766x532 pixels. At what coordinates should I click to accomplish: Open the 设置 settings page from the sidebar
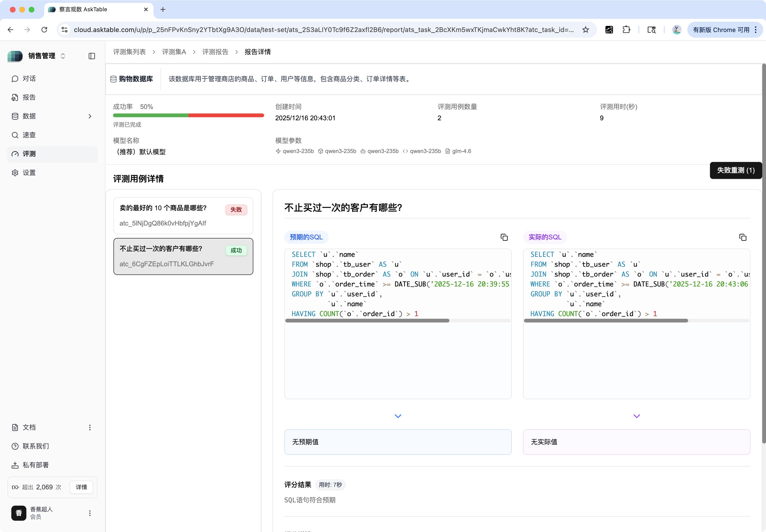(x=29, y=173)
